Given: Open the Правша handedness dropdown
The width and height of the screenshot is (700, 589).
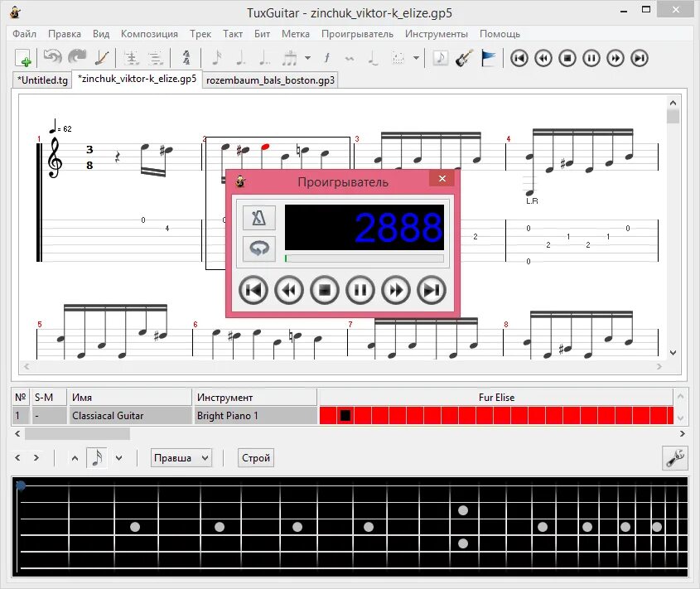Looking at the screenshot, I should tap(181, 458).
